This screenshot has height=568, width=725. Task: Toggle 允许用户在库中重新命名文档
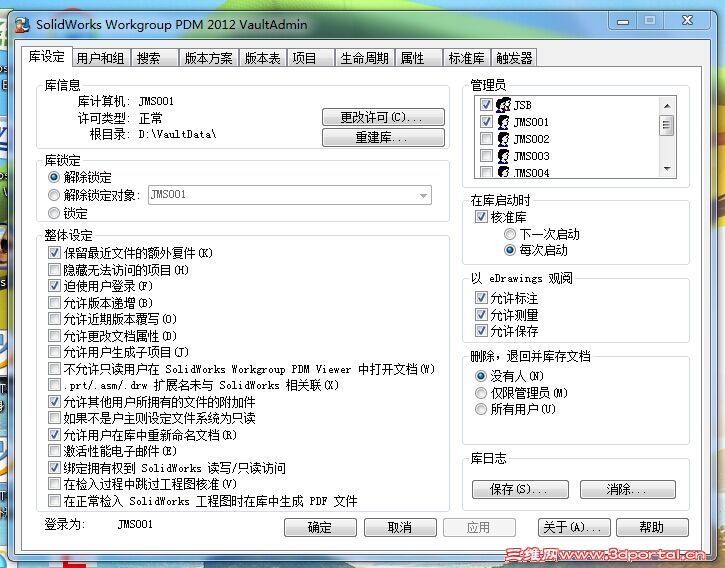coord(54,435)
